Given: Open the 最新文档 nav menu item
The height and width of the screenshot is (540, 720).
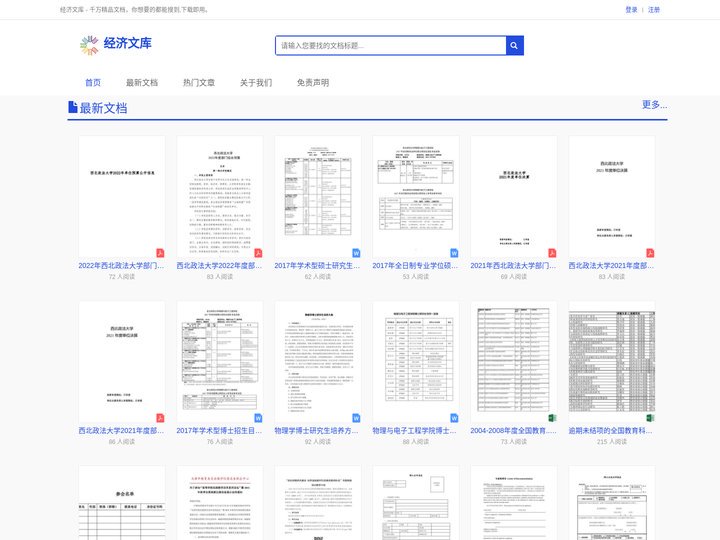Looking at the screenshot, I should [x=142, y=83].
